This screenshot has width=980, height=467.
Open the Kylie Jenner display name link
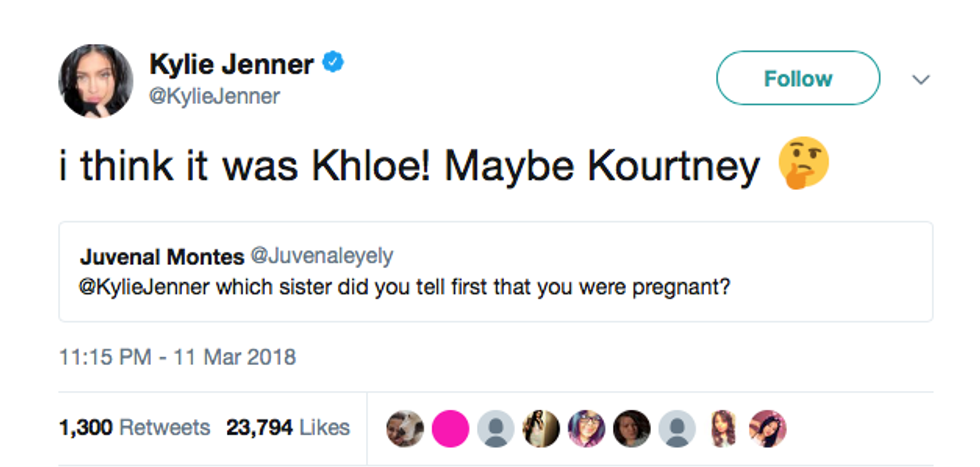(x=232, y=65)
